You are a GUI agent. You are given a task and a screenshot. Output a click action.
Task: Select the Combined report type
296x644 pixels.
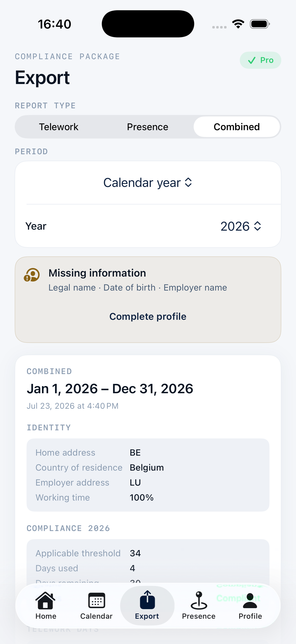pyautogui.click(x=237, y=127)
